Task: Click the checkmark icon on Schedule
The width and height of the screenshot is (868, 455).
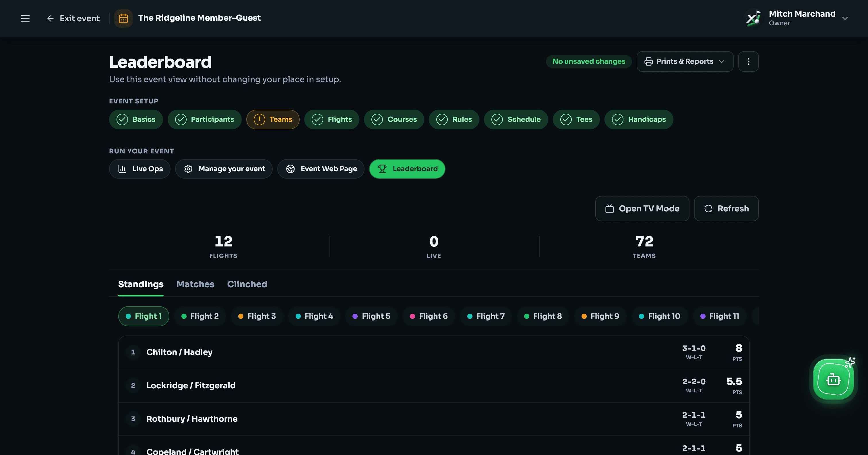Action: pos(497,119)
